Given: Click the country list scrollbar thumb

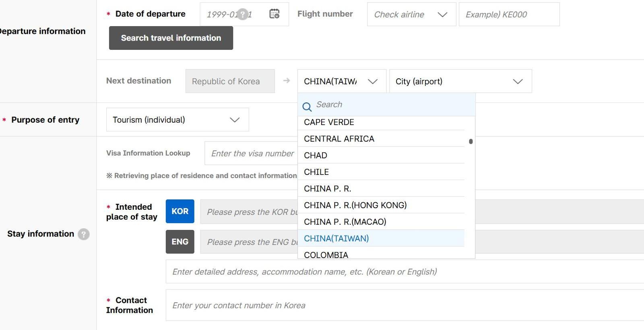Looking at the screenshot, I should click(471, 141).
